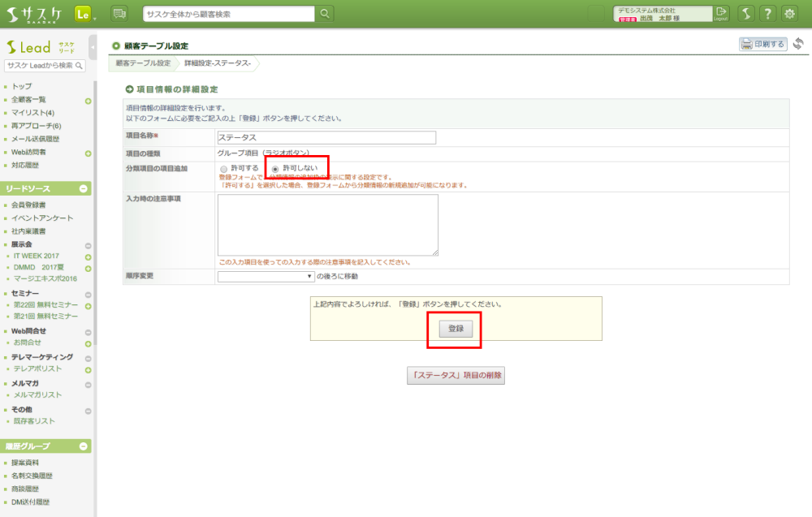812x517 pixels.
Task: Open DM送付履歴 link
Action: 31,502
